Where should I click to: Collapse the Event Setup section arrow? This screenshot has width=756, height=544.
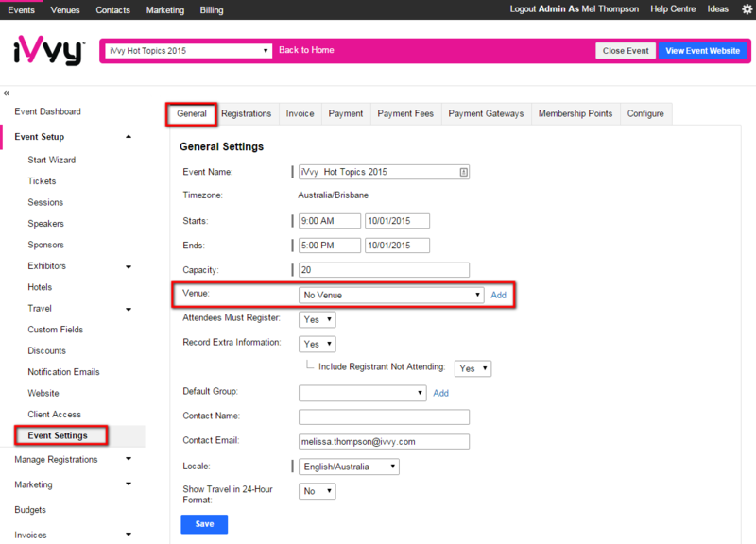click(x=129, y=137)
